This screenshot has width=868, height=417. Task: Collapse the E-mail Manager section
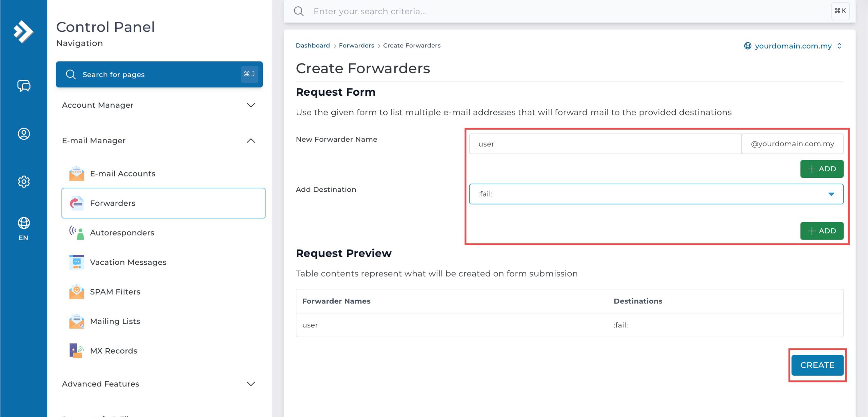(159, 140)
